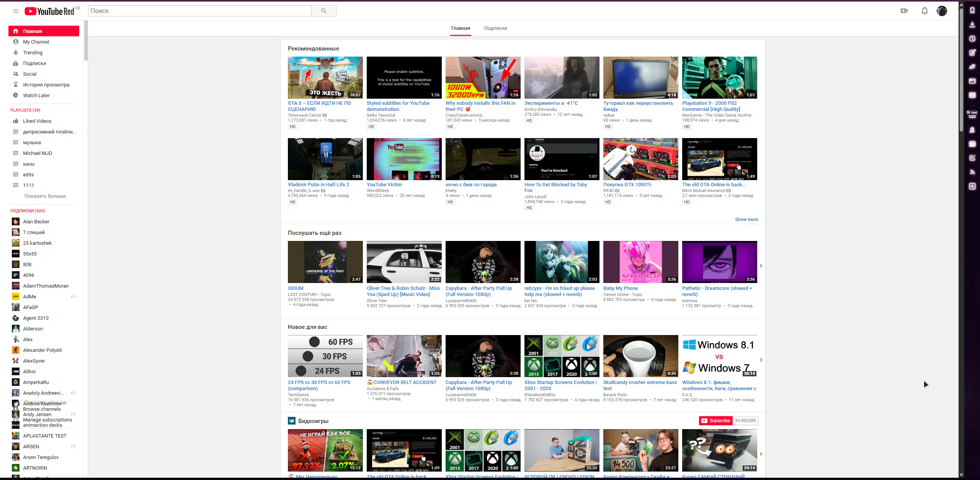Screen dimensions: 980x480
Task: Open Mail panel with 16 тыс badge
Action: pos(972,114)
